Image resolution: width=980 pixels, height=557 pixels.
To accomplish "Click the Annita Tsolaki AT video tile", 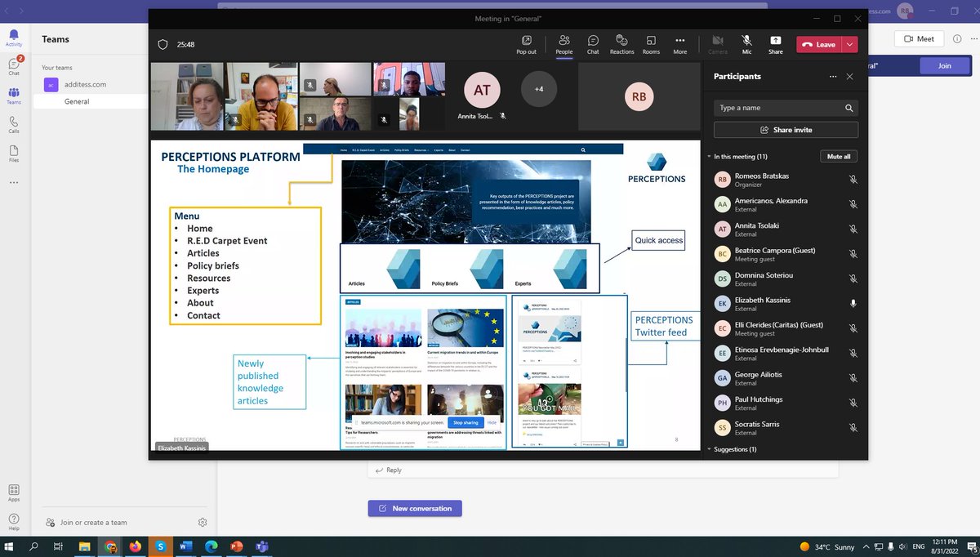I will (483, 96).
